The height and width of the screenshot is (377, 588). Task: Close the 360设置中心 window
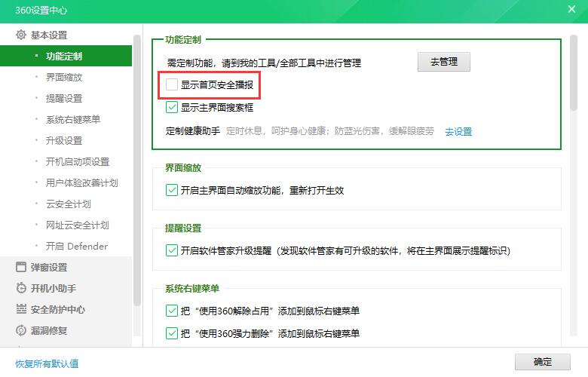pos(571,9)
